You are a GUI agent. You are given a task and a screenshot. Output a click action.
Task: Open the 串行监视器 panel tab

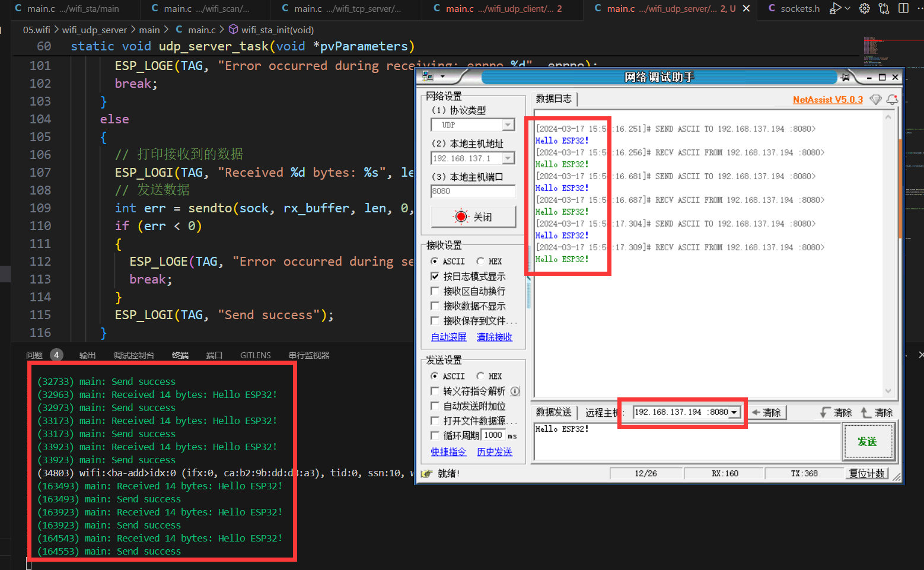click(x=308, y=355)
